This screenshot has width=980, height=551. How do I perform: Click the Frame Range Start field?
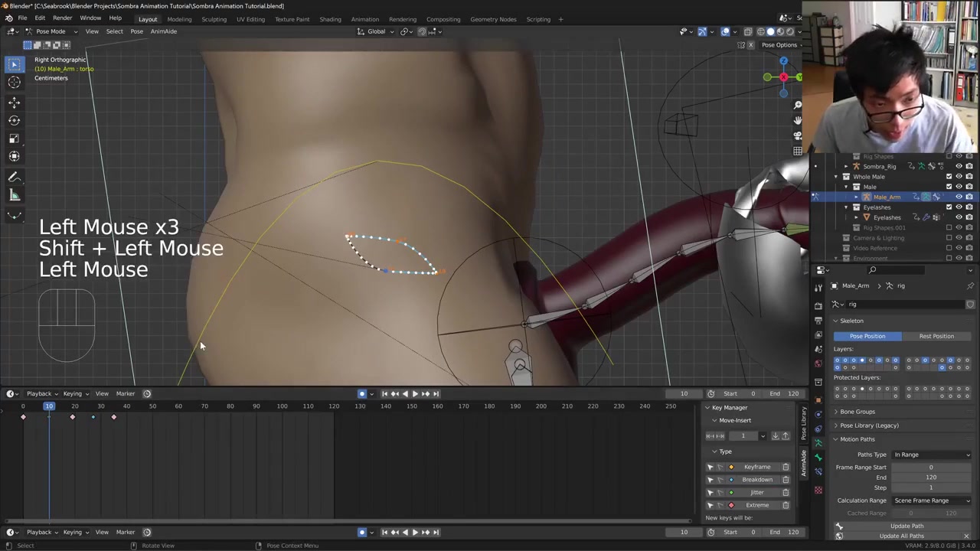click(x=930, y=467)
